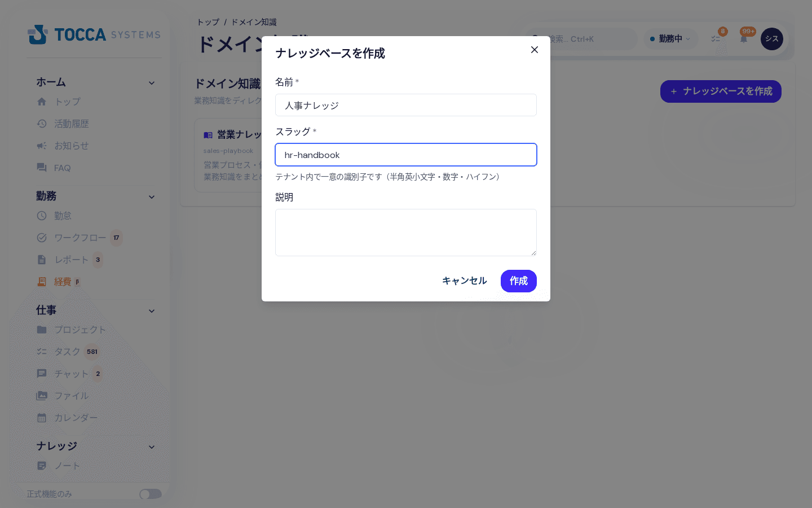
Task: Collapse the ナレッジ section chevron
Action: point(152,447)
